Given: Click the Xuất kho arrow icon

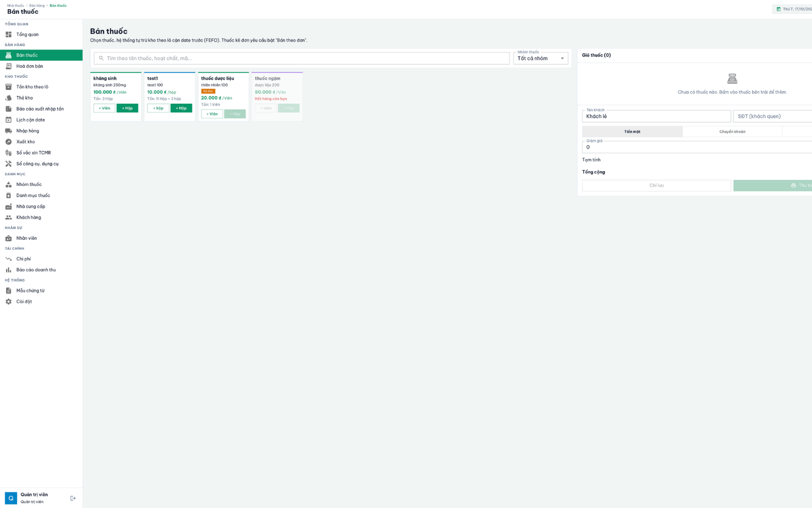Looking at the screenshot, I should coord(9,142).
